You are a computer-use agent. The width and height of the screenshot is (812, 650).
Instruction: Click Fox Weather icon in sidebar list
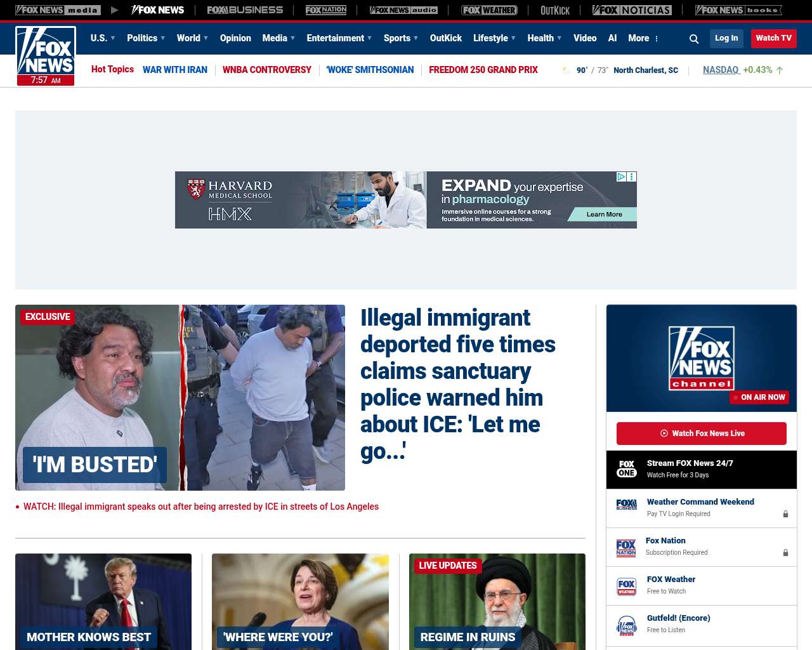point(627,587)
